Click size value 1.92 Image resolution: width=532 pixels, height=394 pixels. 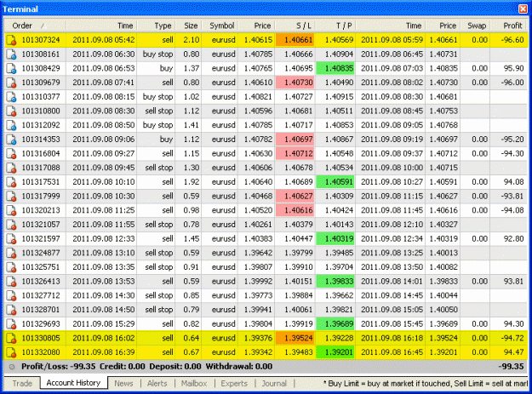pos(192,182)
